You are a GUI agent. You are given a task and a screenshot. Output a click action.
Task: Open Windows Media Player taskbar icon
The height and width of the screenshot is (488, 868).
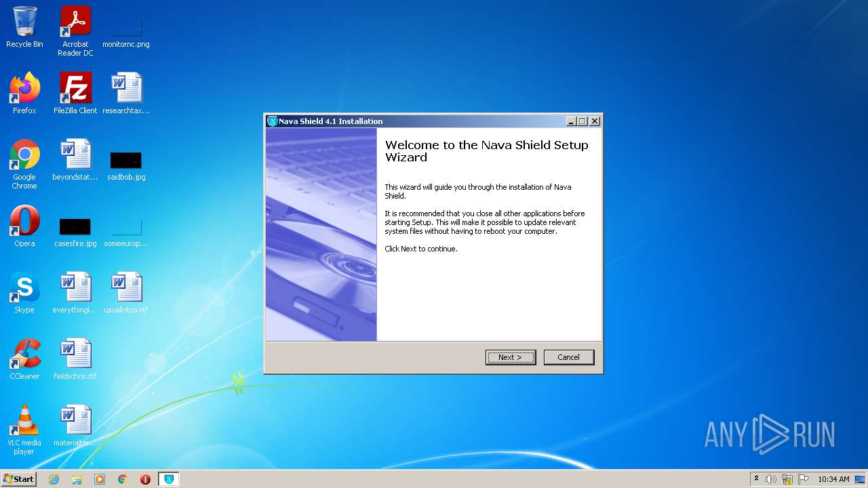point(100,479)
